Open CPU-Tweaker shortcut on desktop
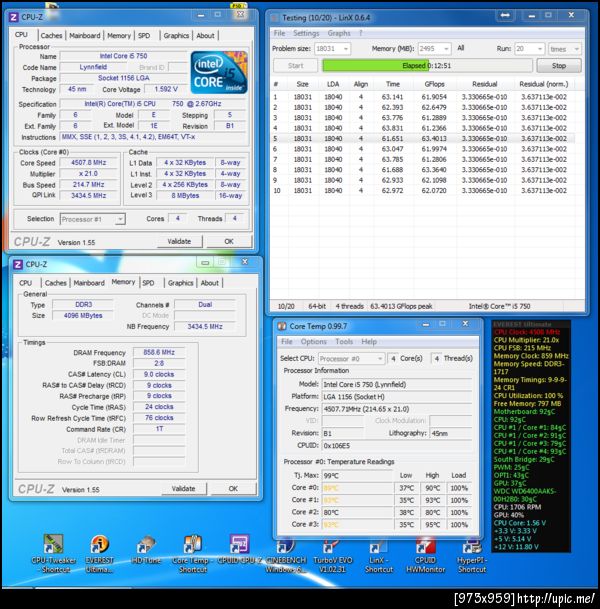This screenshot has height=609, width=600. [54, 553]
